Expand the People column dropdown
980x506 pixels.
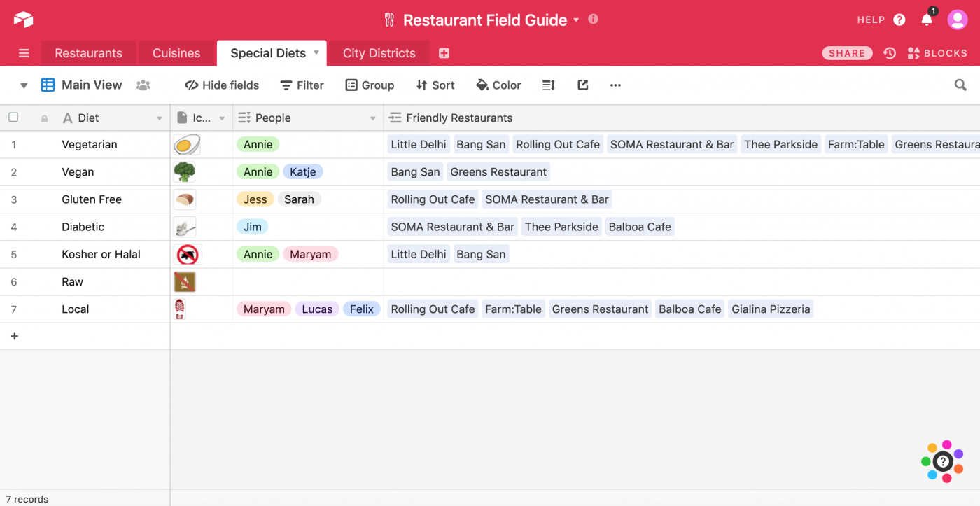coord(373,118)
